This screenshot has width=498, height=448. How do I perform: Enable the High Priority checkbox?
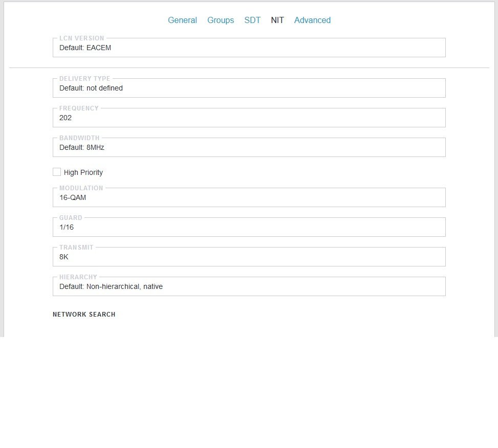click(56, 172)
